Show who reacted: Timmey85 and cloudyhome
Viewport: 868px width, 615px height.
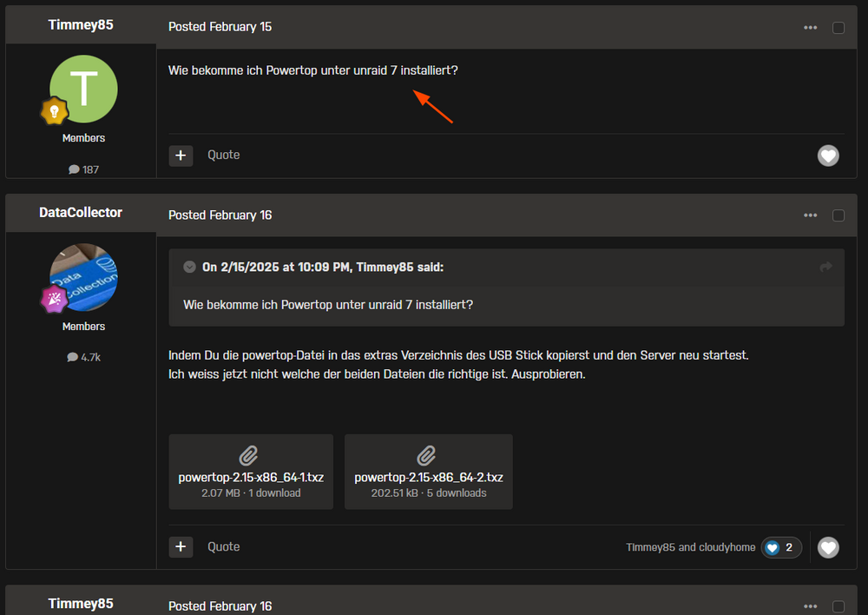click(690, 547)
